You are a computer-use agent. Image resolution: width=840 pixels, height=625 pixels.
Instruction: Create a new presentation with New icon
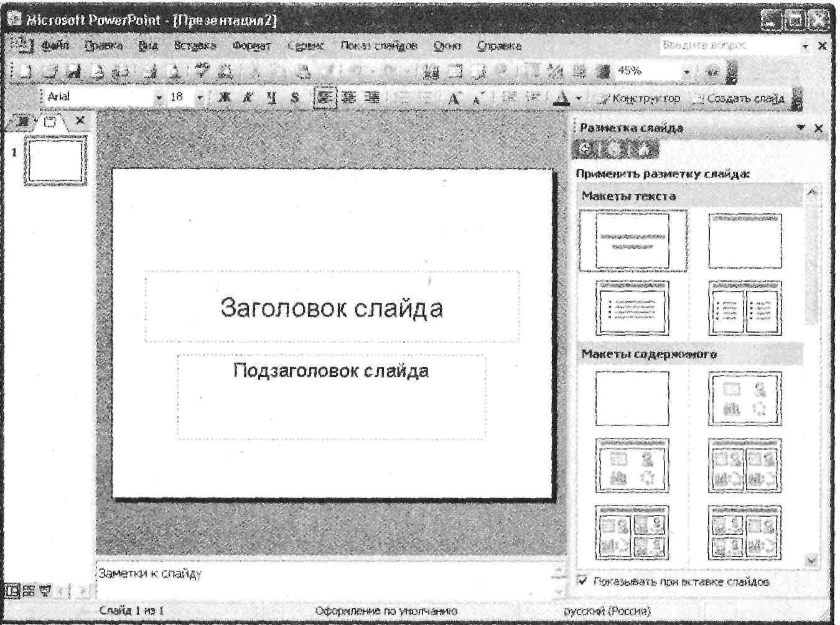(25, 72)
